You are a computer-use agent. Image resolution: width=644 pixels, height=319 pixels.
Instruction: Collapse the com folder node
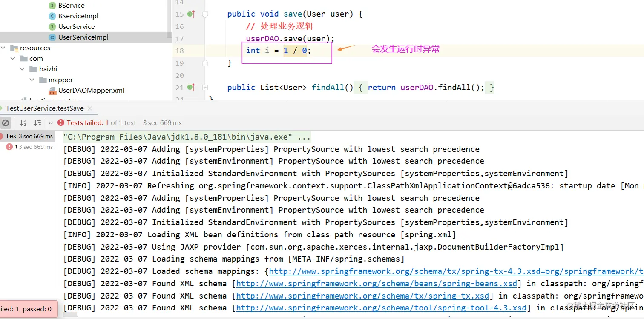(x=14, y=59)
